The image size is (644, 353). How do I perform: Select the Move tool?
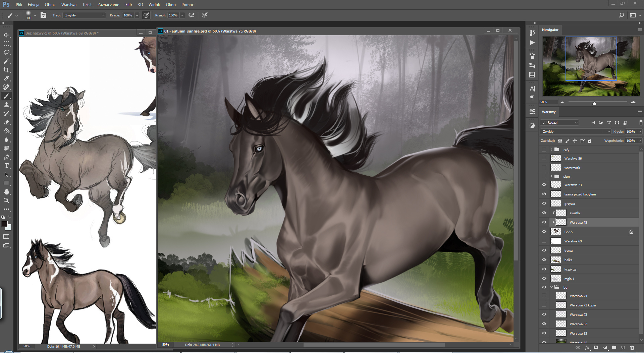coord(6,35)
